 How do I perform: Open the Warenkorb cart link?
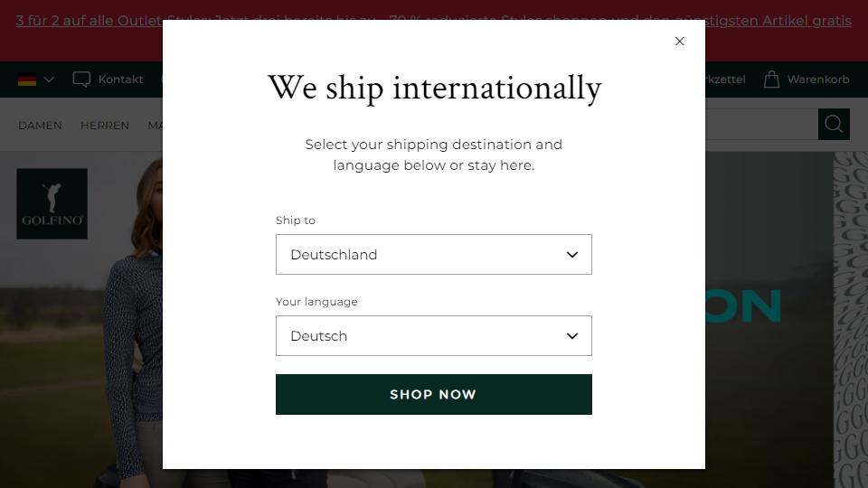(x=817, y=80)
